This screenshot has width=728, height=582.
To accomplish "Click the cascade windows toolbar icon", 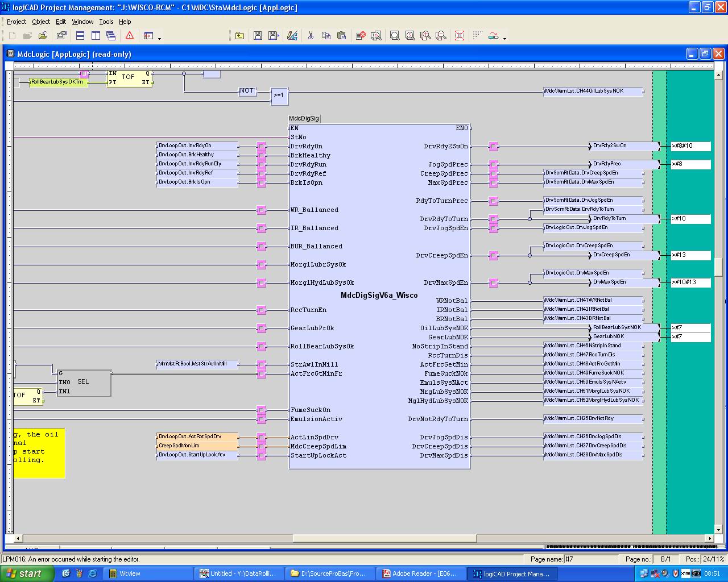I will 111,36.
